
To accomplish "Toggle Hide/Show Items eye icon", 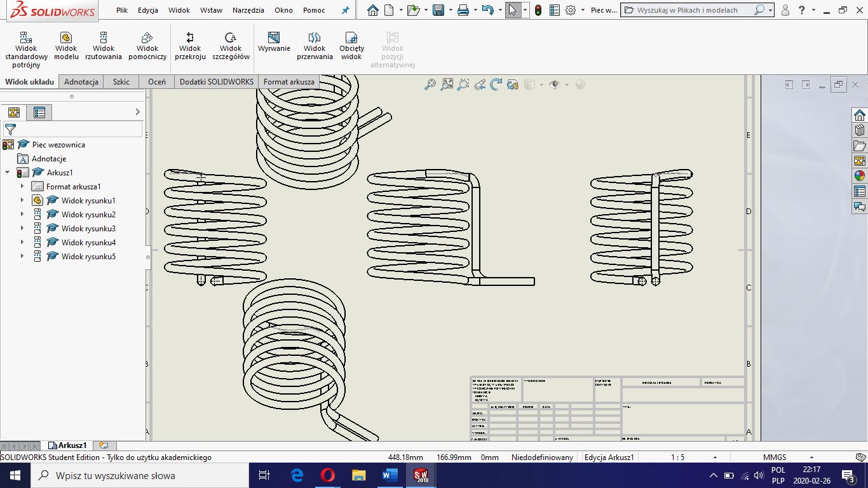I will tap(555, 84).
